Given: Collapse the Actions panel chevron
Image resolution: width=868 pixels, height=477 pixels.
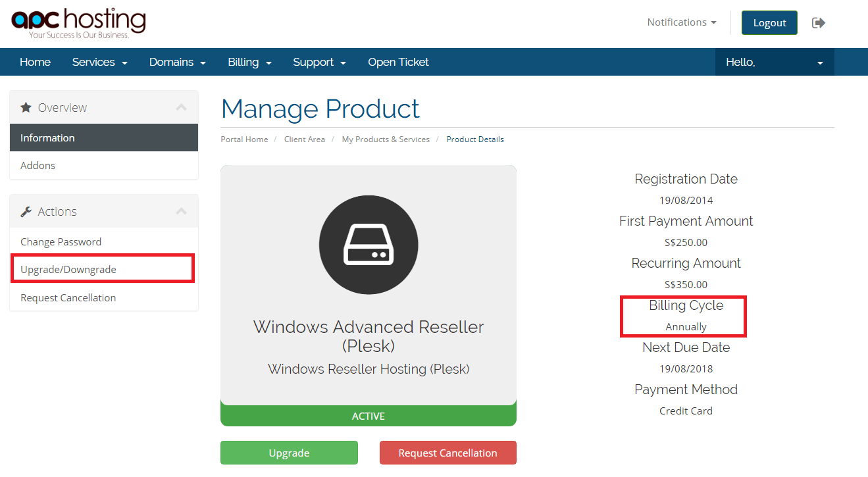Looking at the screenshot, I should click(182, 211).
